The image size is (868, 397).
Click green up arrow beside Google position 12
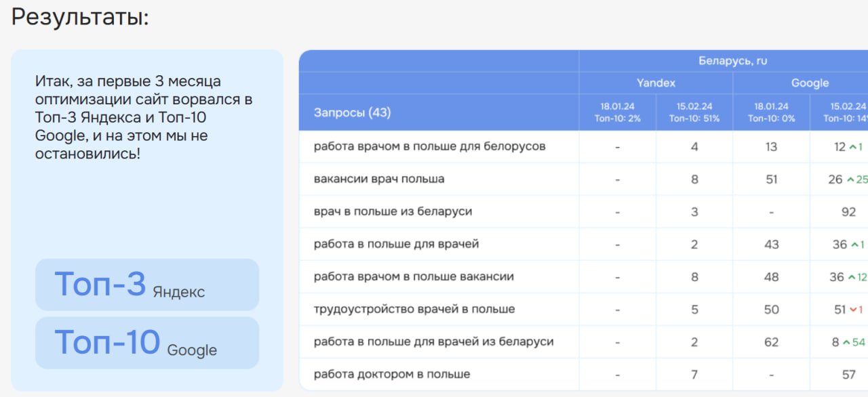[852, 147]
